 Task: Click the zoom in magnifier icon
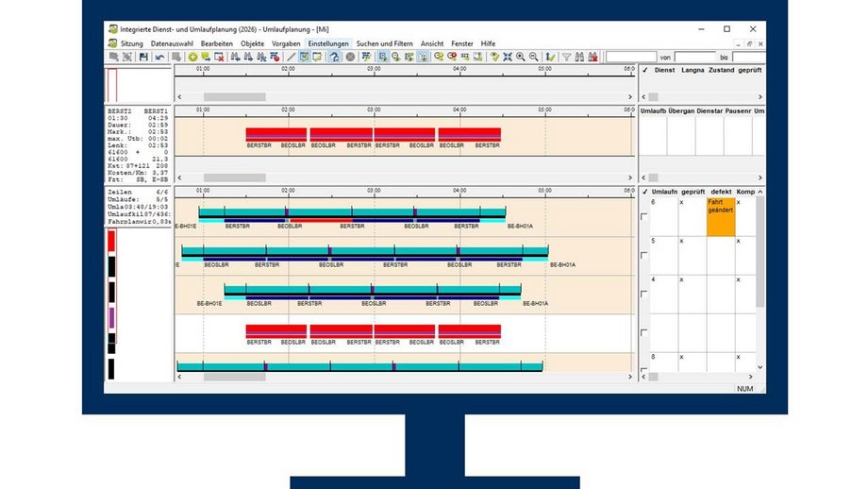(520, 57)
